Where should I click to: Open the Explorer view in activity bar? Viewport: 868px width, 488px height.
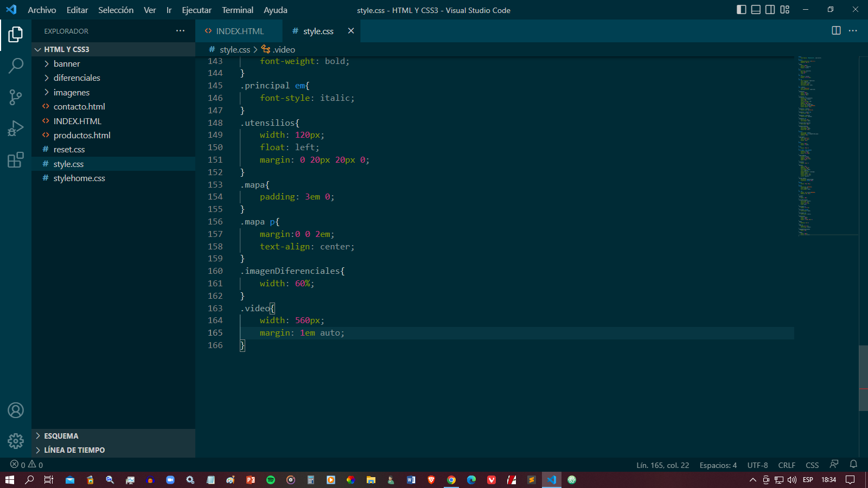(x=16, y=35)
